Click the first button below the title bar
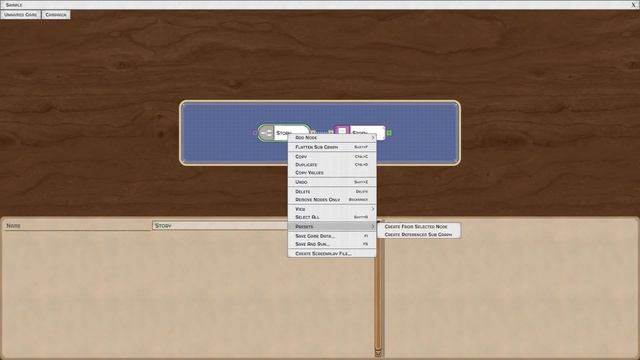Screen dimensions: 640x360 [20, 15]
